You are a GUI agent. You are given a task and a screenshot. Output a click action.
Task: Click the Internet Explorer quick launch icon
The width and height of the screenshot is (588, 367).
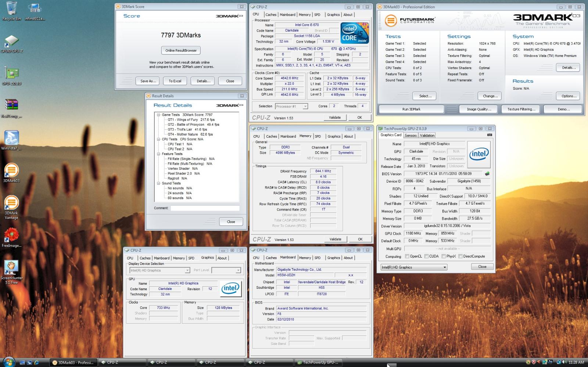(x=36, y=362)
